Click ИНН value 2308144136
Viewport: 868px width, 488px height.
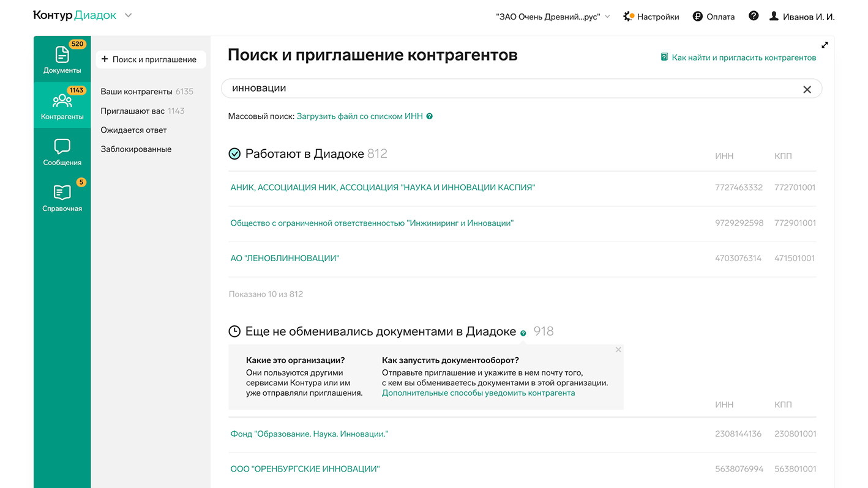[738, 434]
